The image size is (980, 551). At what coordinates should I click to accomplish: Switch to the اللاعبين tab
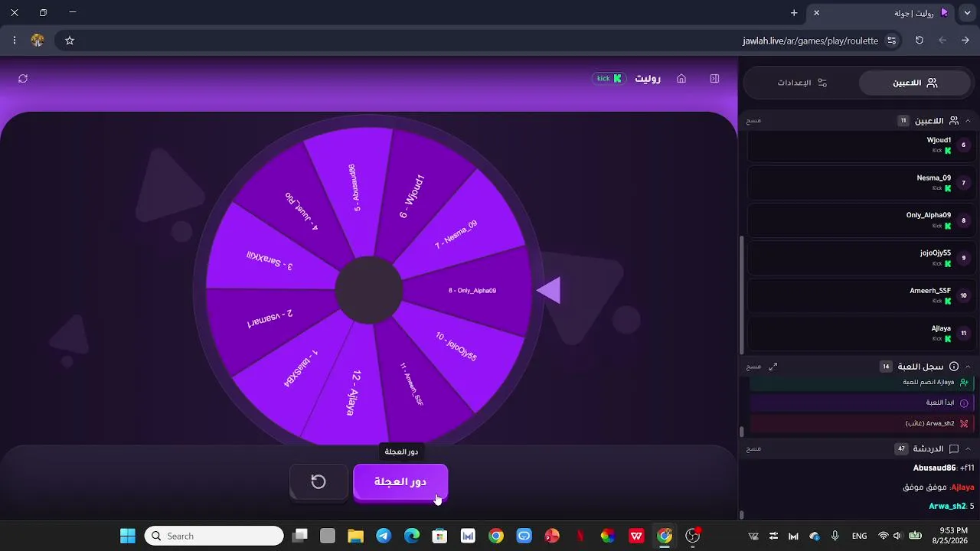914,83
